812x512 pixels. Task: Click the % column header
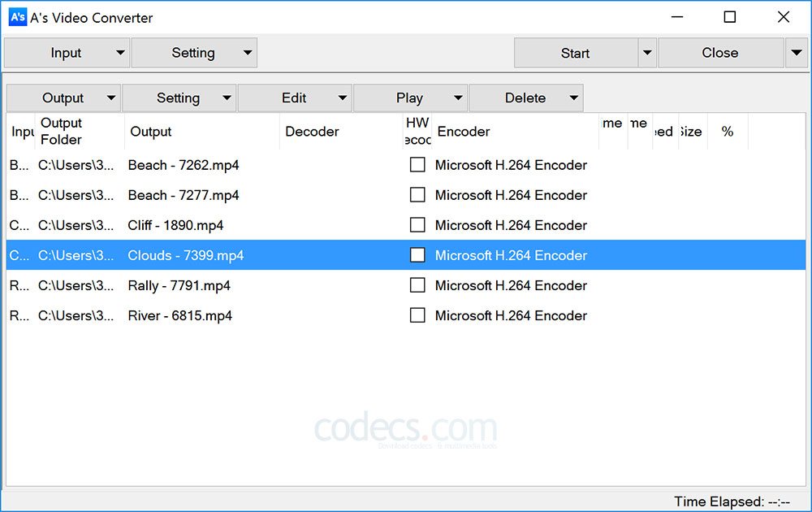coord(728,131)
